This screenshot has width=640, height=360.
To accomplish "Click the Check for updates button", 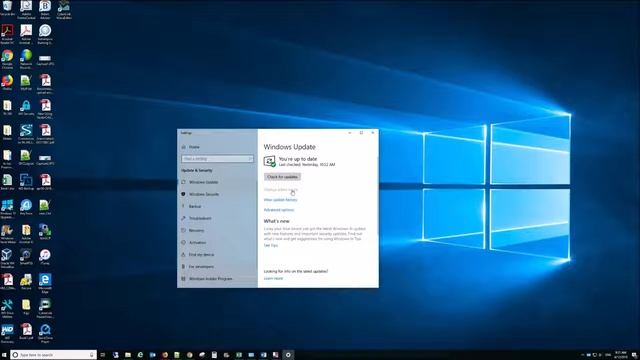I will pyautogui.click(x=282, y=177).
